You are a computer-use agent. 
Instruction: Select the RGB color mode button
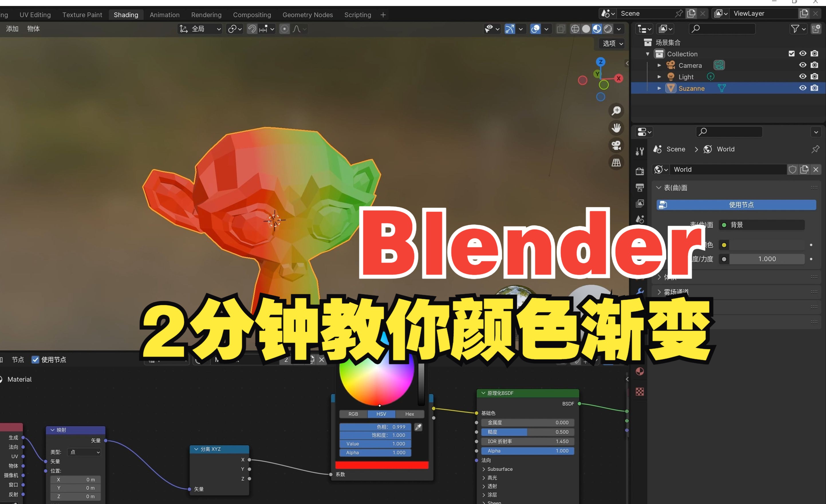pyautogui.click(x=353, y=414)
